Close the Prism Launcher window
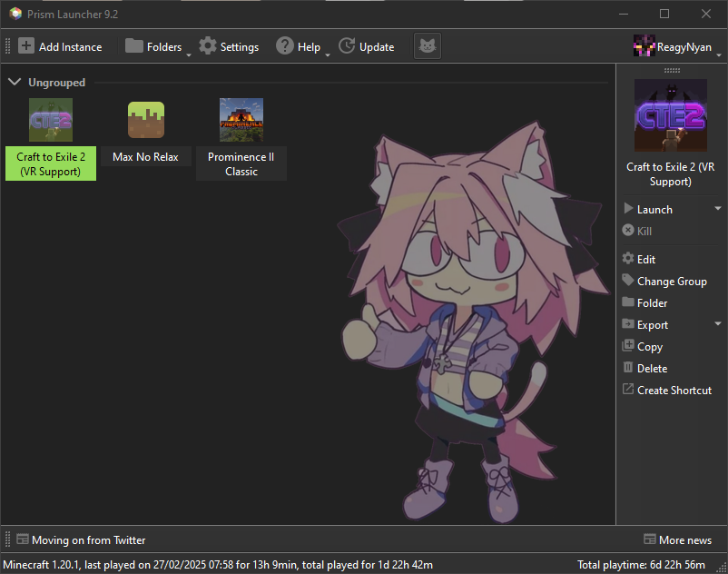Screen dimensions: 728x574 click(x=705, y=14)
